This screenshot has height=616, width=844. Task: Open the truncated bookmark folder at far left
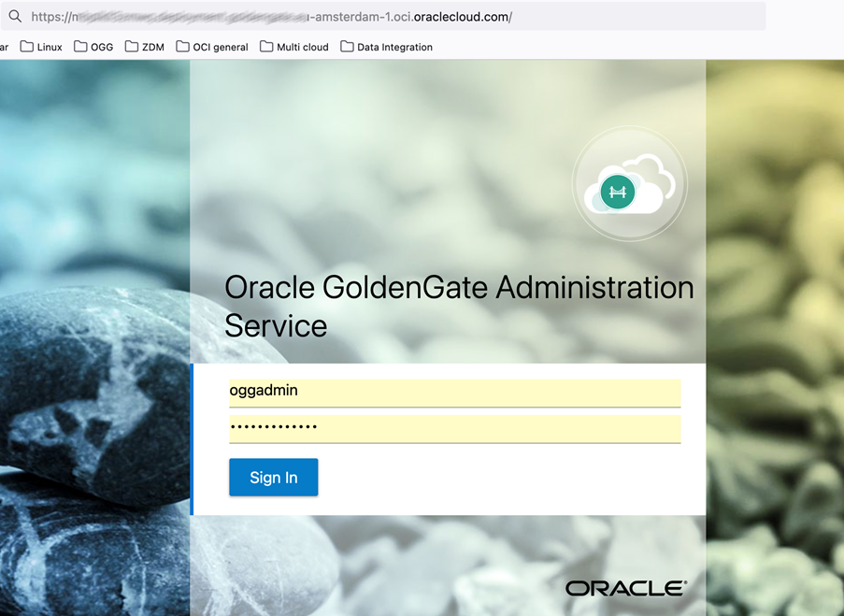pyautogui.click(x=4, y=46)
